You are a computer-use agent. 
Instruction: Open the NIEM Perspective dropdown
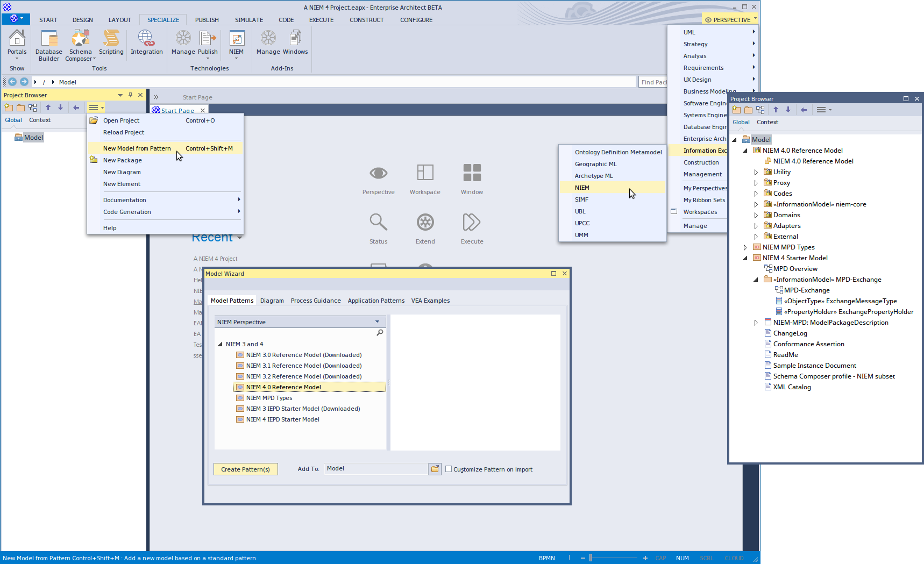[x=377, y=322]
